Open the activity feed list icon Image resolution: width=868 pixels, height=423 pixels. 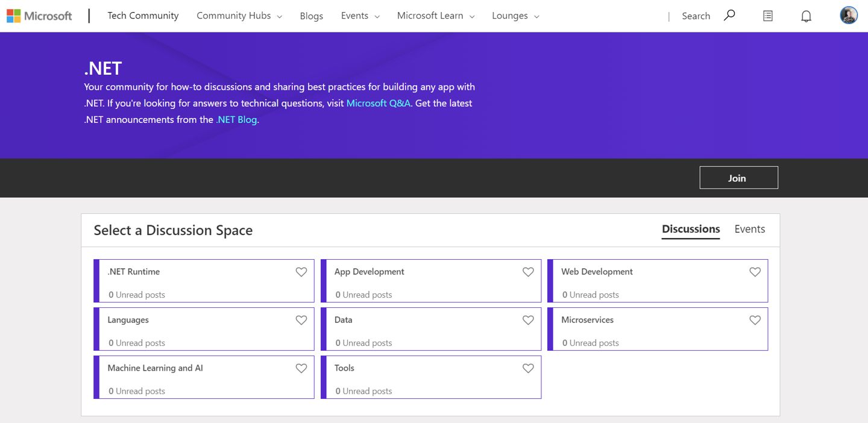[767, 16]
